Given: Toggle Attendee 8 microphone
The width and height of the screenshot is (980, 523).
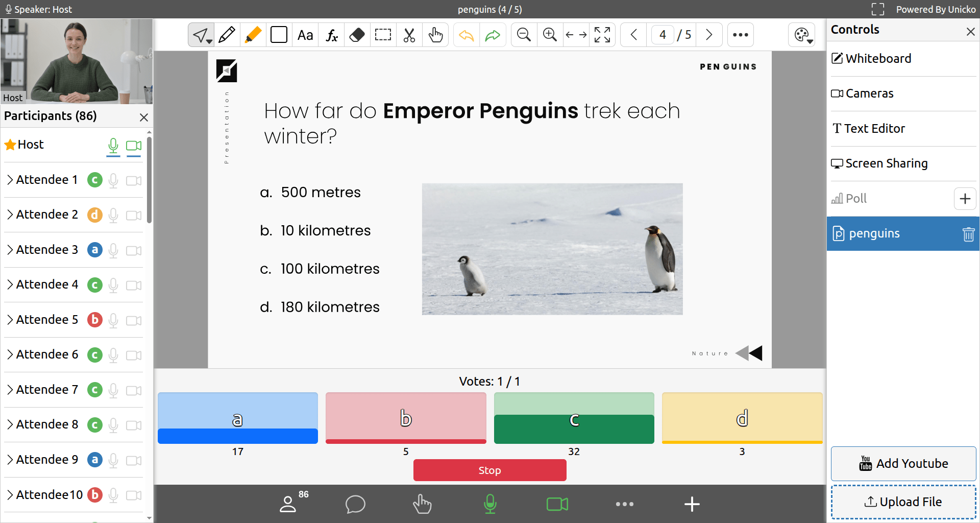Looking at the screenshot, I should [x=113, y=425].
